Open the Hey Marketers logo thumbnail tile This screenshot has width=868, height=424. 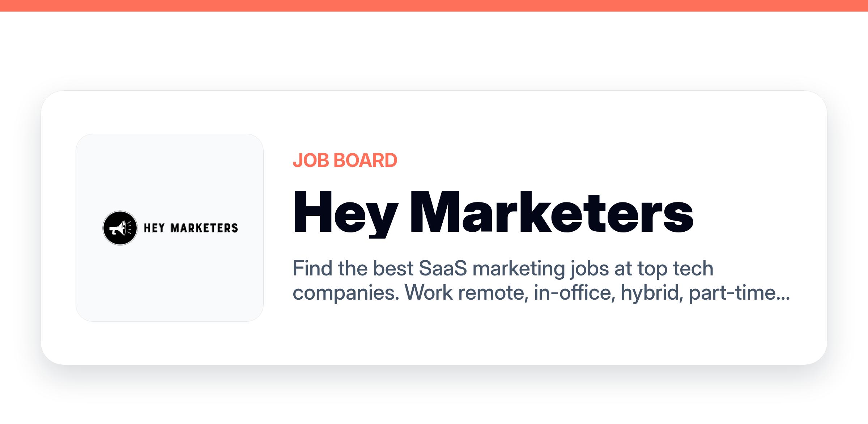pos(170,228)
